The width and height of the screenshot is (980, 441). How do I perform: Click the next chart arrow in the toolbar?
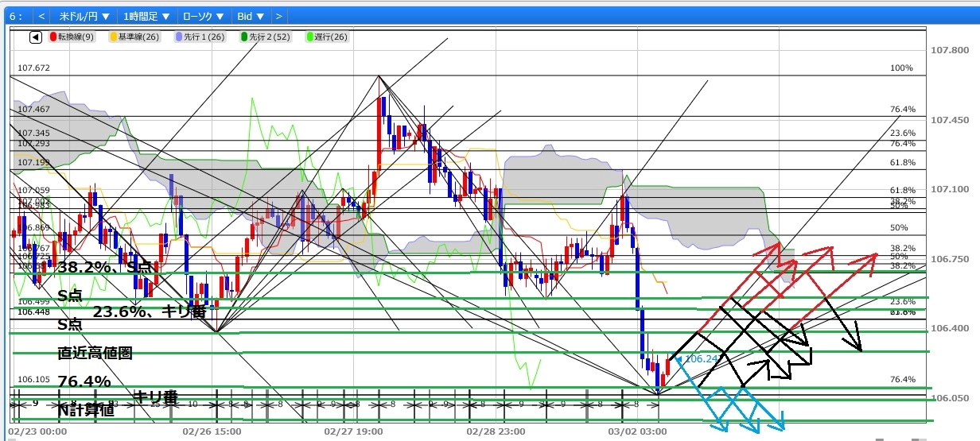[x=278, y=16]
